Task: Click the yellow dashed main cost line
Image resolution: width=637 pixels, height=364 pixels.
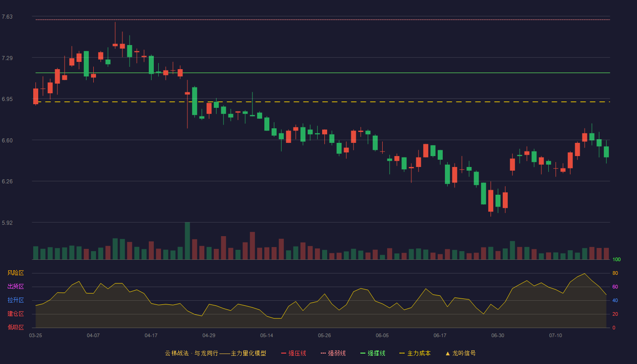Action: coord(323,102)
